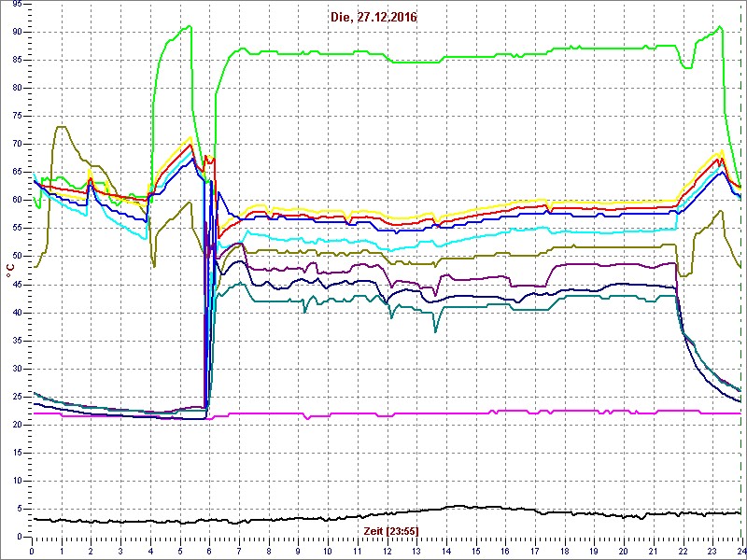This screenshot has height=560, width=747.
Task: Select the 65 temperature axis label
Action: pos(17,173)
